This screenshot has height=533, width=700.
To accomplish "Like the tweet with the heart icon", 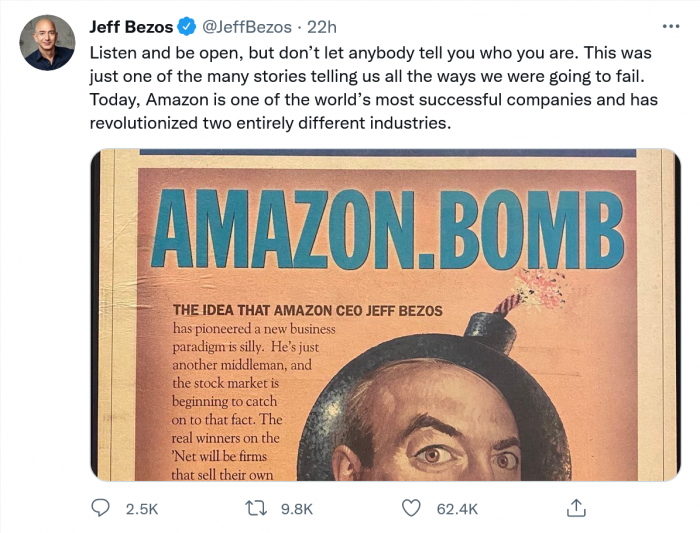I will click(x=411, y=509).
